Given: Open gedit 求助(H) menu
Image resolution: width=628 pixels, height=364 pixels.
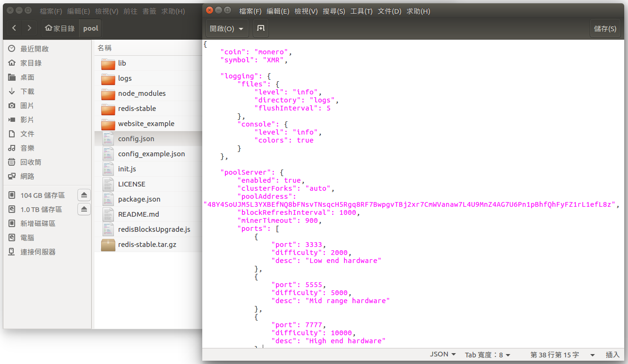Looking at the screenshot, I should 418,11.
